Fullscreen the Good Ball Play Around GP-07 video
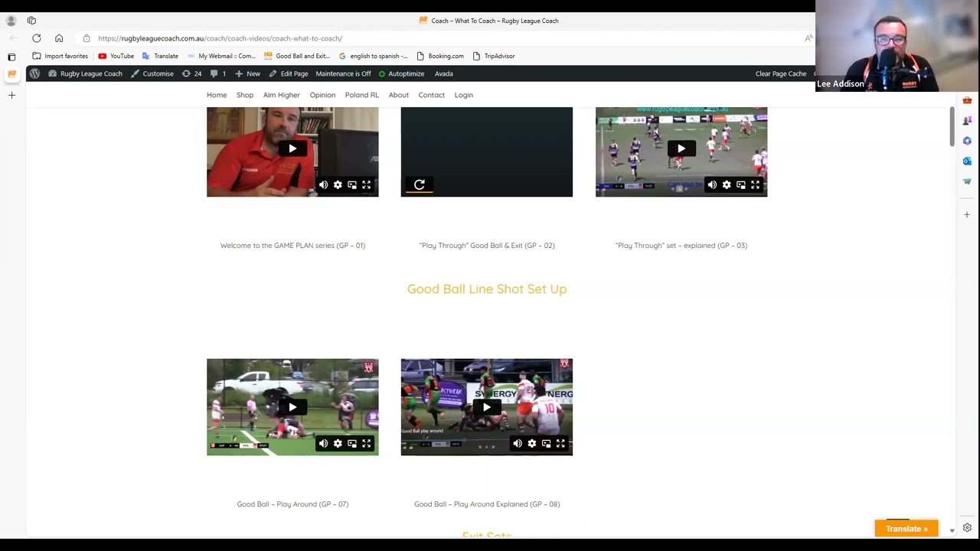Image resolution: width=980 pixels, height=551 pixels. [367, 443]
